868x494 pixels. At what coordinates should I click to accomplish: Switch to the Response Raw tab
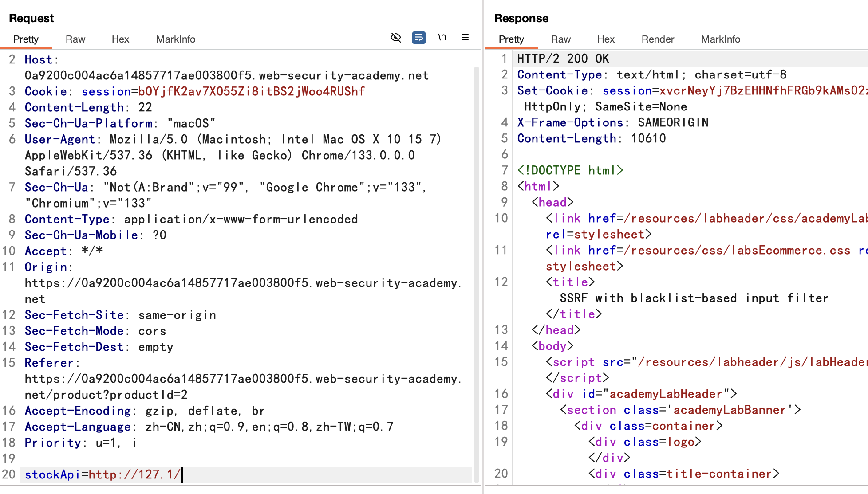pos(560,39)
